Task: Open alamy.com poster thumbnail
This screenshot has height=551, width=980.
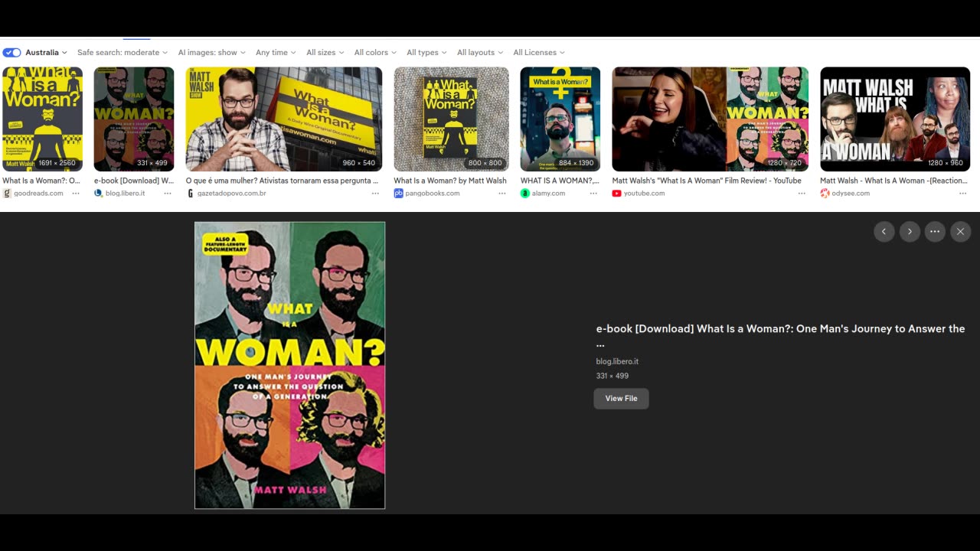Action: [x=560, y=119]
